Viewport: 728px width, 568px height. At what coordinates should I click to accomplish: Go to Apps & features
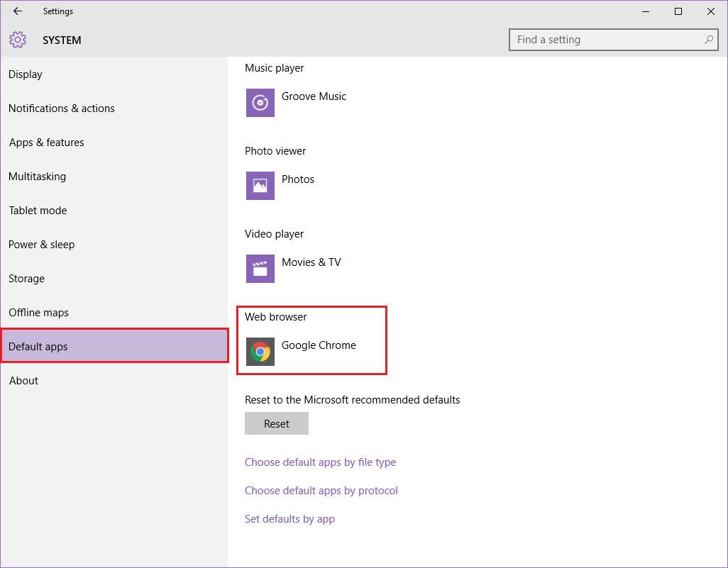pyautogui.click(x=114, y=143)
